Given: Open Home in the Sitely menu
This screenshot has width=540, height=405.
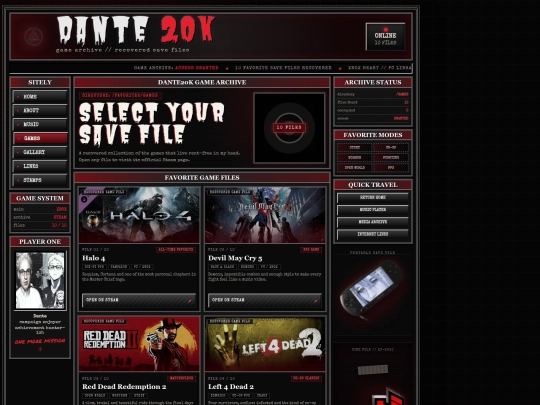Looking at the screenshot, I should point(40,97).
